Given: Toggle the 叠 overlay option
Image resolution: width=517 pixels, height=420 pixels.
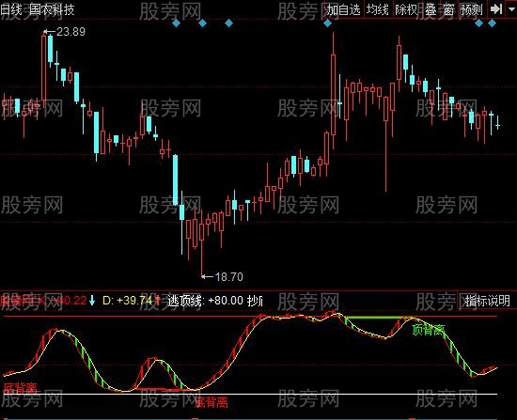Looking at the screenshot, I should [x=431, y=10].
